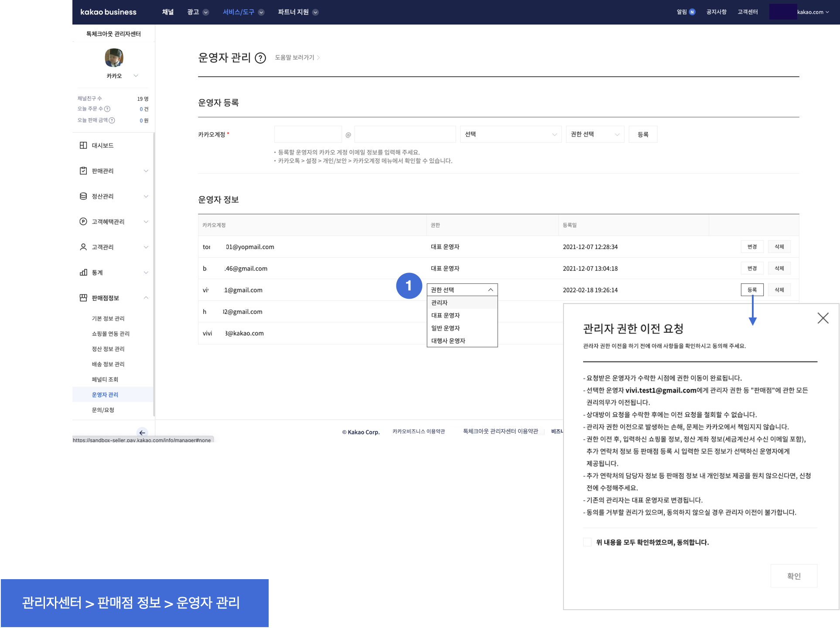This screenshot has height=628, width=840.
Task: Click the collapse sidebar left arrow icon
Action: click(142, 433)
